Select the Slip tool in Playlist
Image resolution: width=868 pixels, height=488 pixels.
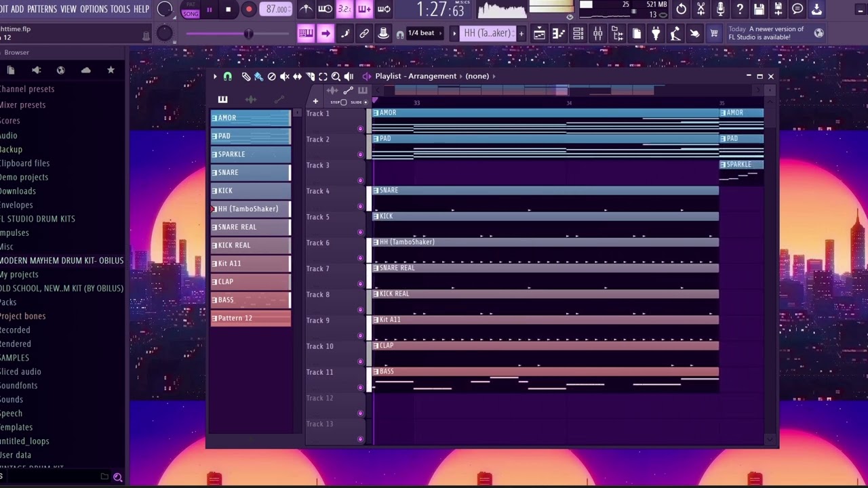pyautogui.click(x=297, y=77)
